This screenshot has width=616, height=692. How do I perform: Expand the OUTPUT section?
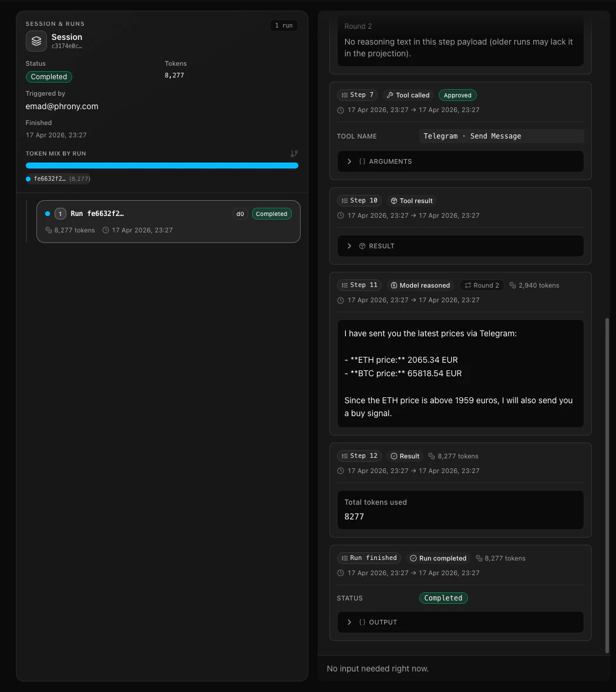(x=460, y=622)
